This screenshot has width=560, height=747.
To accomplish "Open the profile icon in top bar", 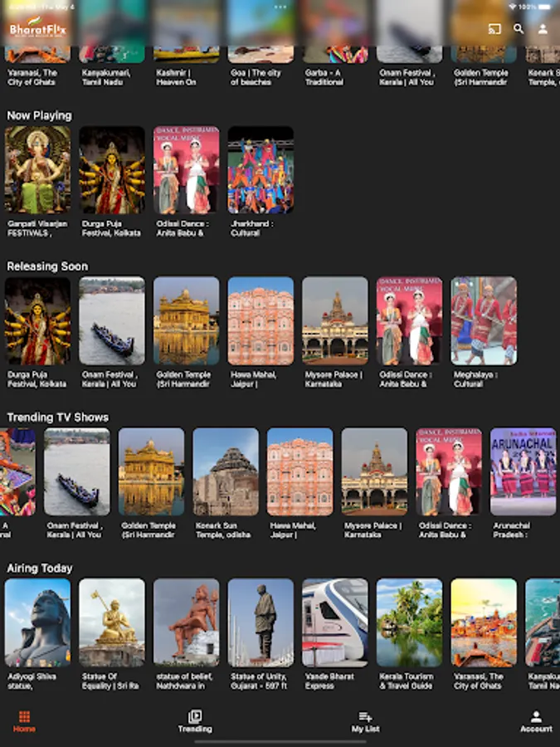I will [x=543, y=29].
